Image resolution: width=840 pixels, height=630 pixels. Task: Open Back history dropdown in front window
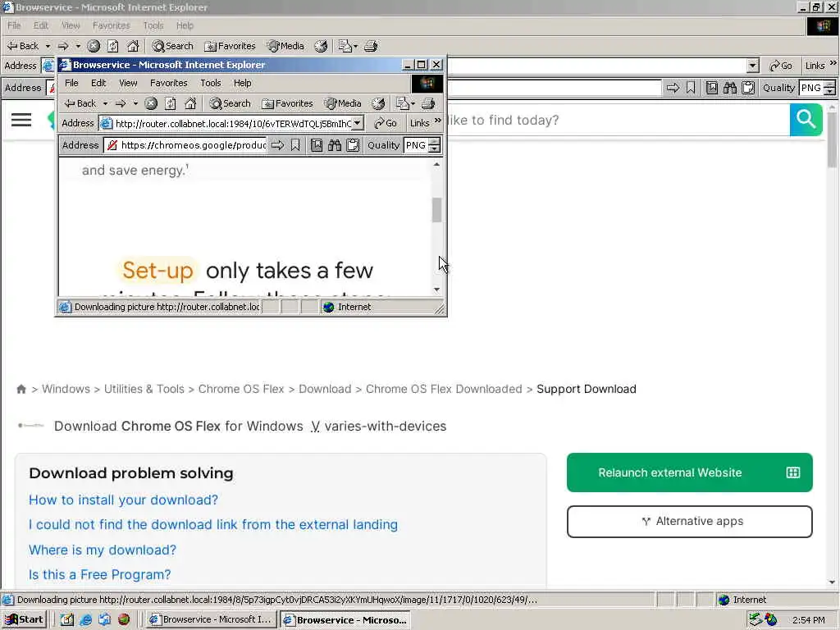tap(106, 103)
